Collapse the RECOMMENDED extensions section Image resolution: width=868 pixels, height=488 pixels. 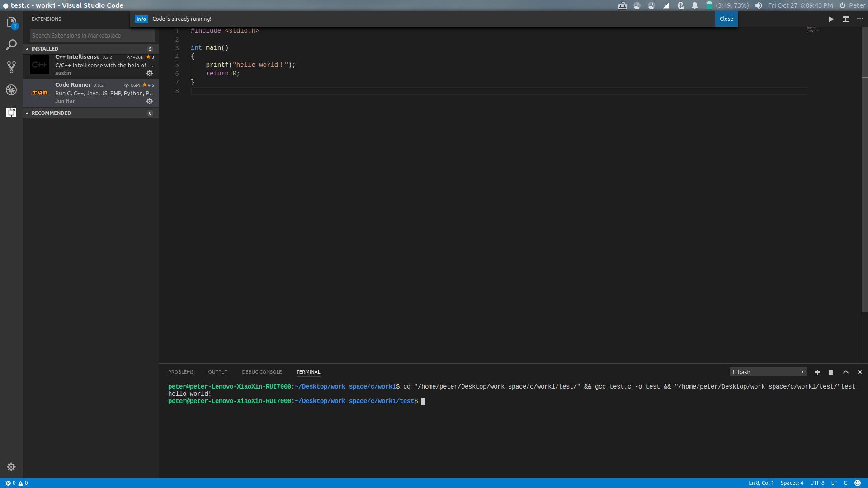(x=51, y=113)
